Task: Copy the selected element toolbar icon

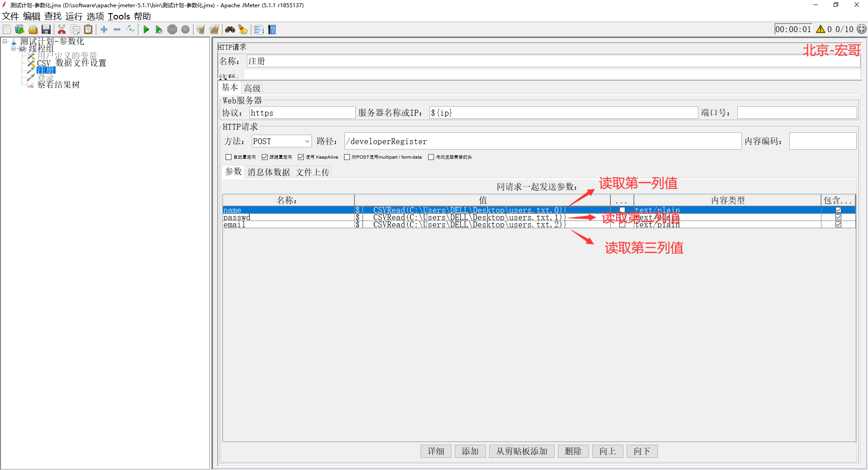Action: click(75, 29)
